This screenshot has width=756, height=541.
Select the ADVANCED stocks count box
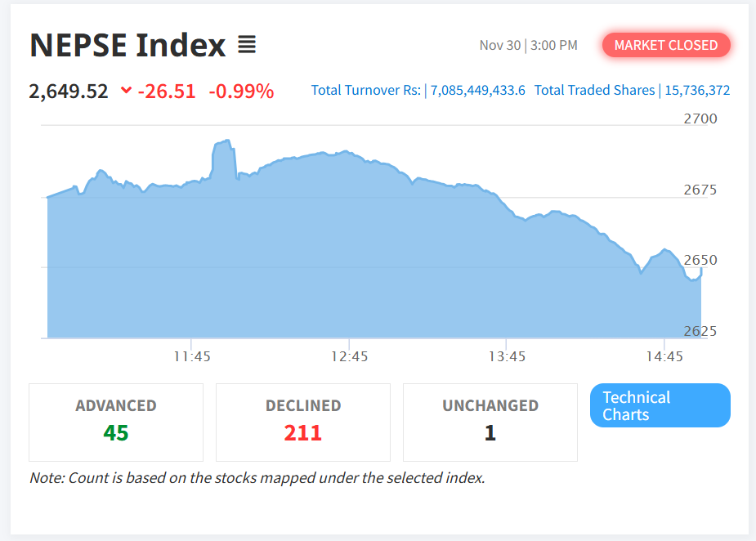[x=116, y=422]
